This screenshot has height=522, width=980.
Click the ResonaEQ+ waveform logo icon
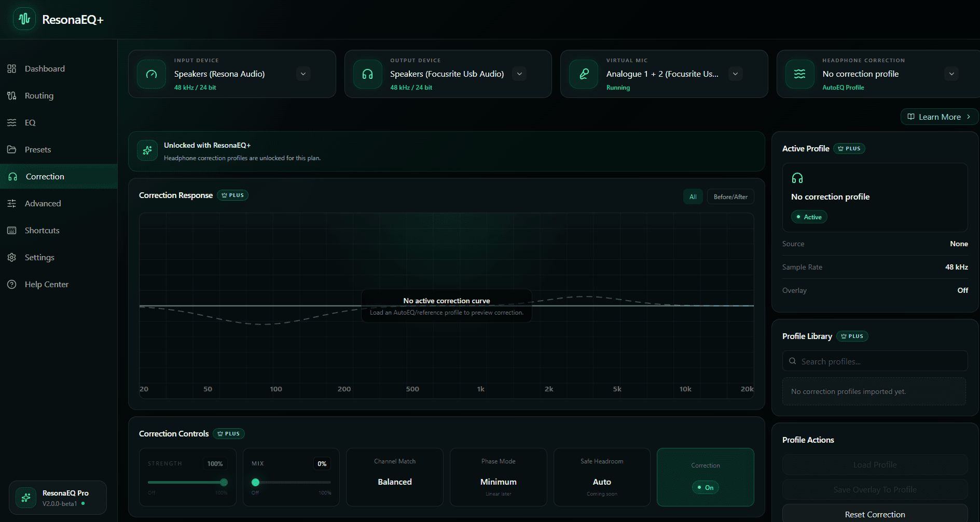pos(24,19)
